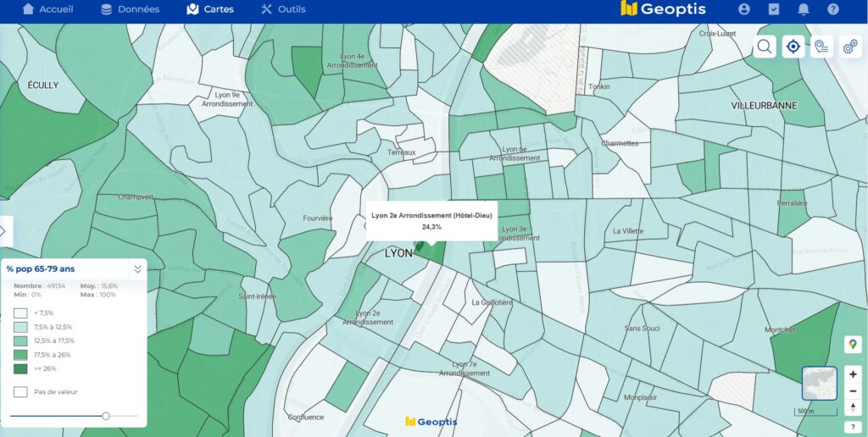Click the locate target button
Image resolution: width=868 pixels, height=437 pixels.
point(793,47)
